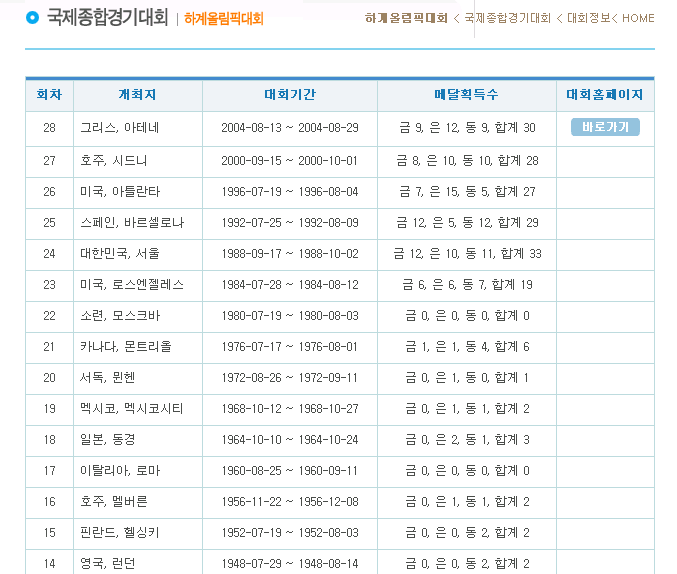Viewport: 677px width, 574px height.
Task: Click the date range 1952-07-19 ~ 1952-08-03
Action: click(290, 533)
